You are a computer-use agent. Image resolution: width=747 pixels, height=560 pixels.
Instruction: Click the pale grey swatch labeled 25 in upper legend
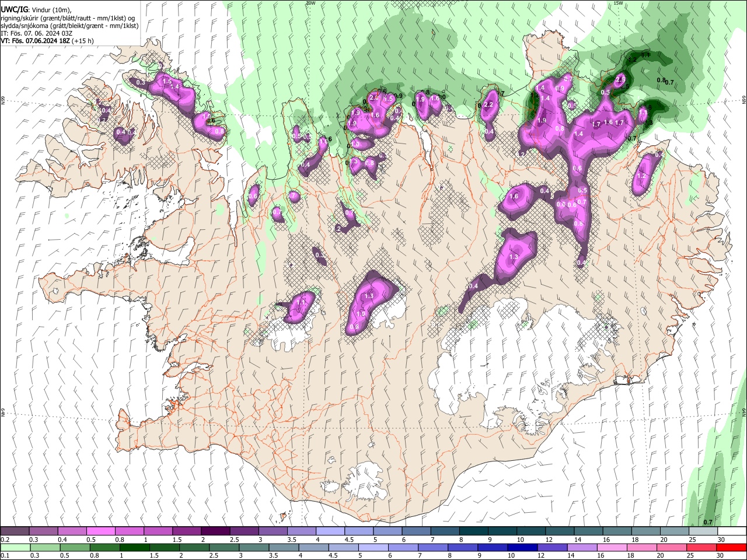pyautogui.click(x=703, y=531)
